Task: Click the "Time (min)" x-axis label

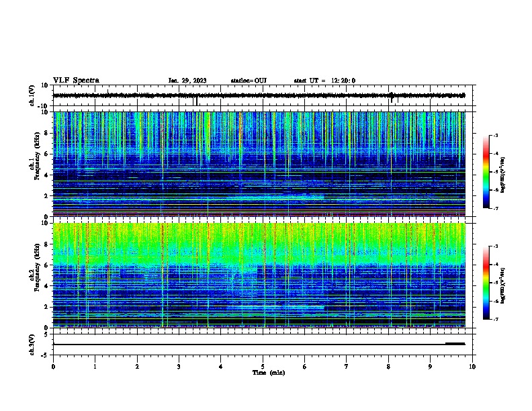Action: pos(269,373)
